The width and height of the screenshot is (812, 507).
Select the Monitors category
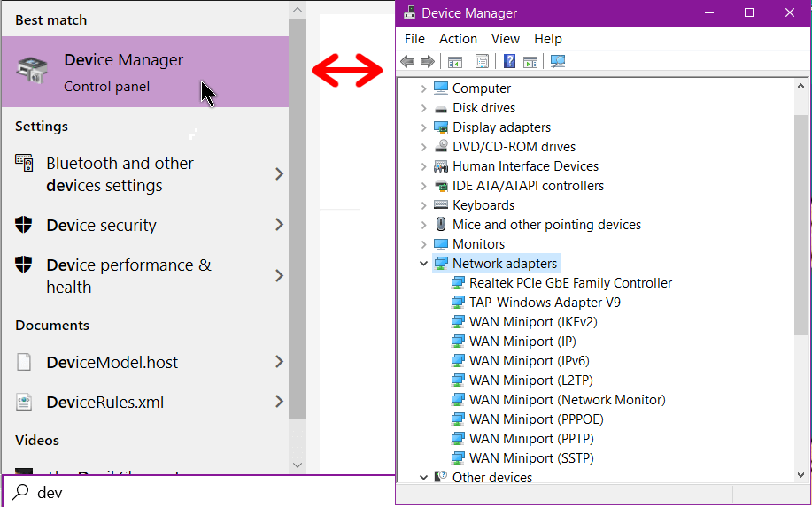(478, 243)
